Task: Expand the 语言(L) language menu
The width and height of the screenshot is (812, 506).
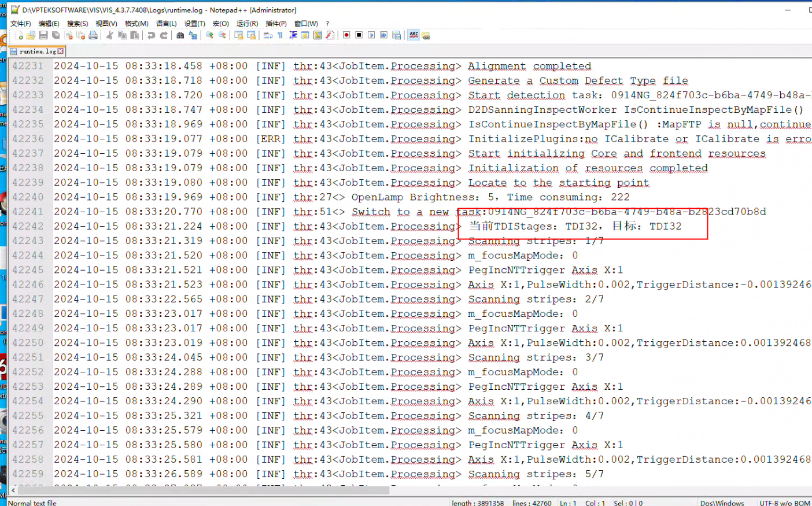Action: coord(166,24)
